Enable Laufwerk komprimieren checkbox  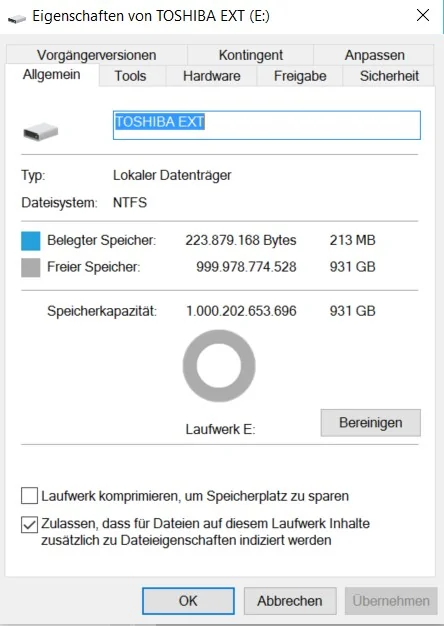point(30,496)
